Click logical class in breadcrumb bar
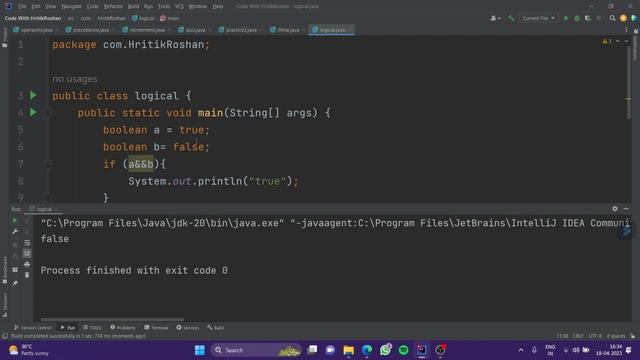 143,18
